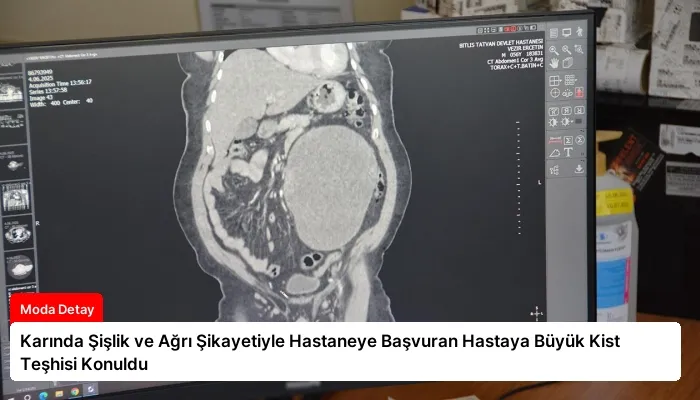Open the sixth series thumbnail

[20, 267]
